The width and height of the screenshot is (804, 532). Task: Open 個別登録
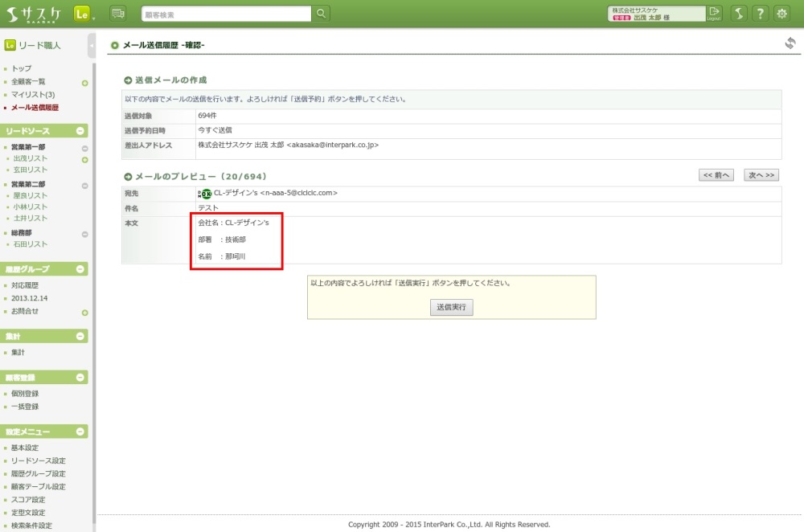point(25,394)
